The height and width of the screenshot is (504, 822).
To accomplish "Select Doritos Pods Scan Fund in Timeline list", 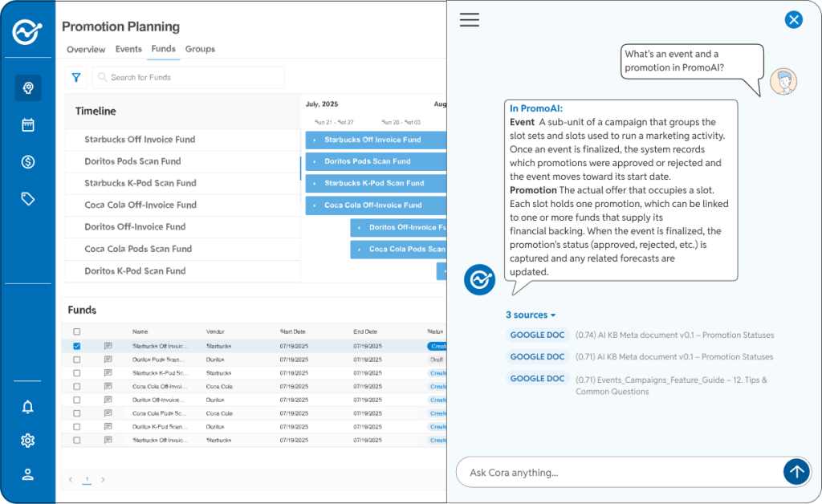I will click(x=132, y=161).
